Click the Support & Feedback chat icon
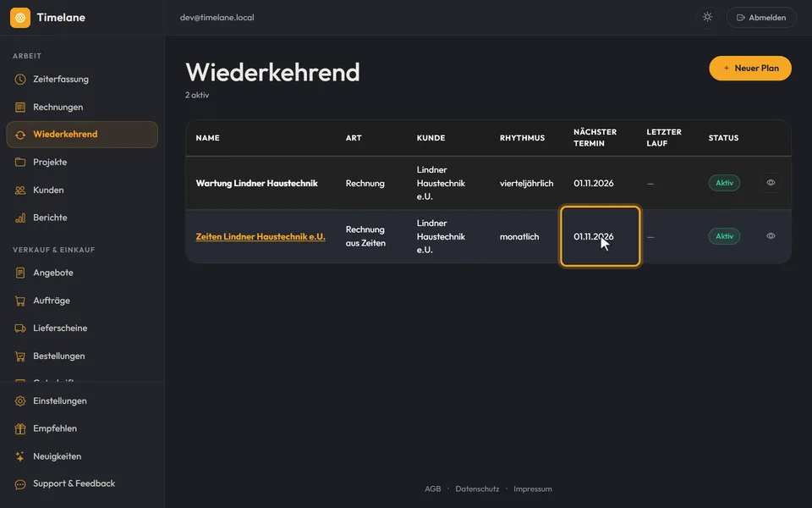The width and height of the screenshot is (812, 508). pos(20,484)
